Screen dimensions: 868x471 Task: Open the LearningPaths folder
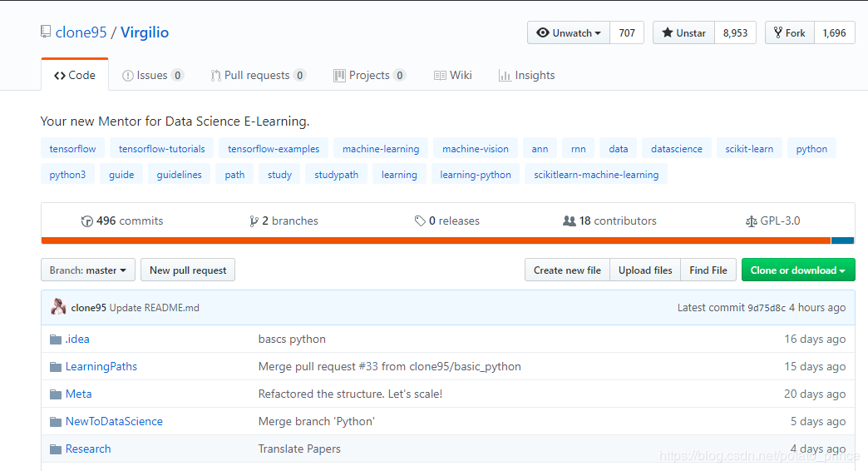tap(101, 366)
